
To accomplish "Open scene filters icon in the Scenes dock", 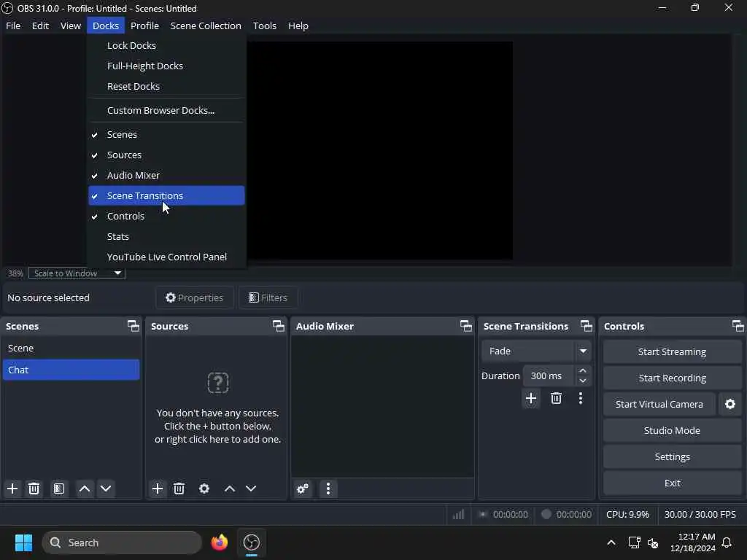I will (59, 489).
